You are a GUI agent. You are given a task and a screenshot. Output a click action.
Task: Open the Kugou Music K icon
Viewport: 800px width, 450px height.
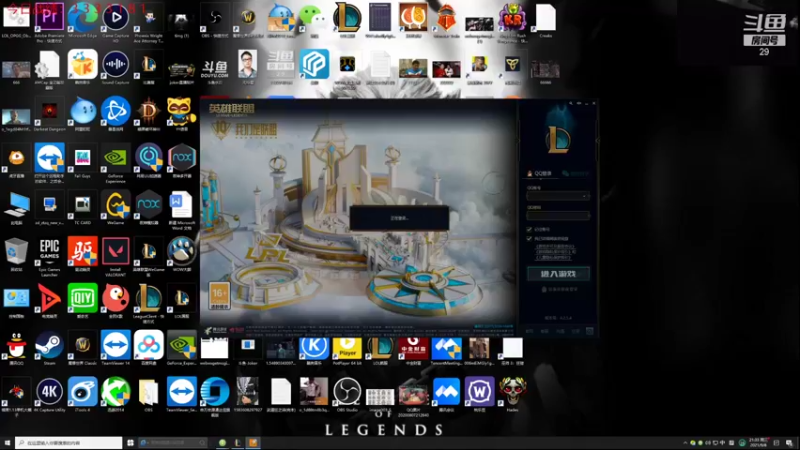pyautogui.click(x=314, y=348)
